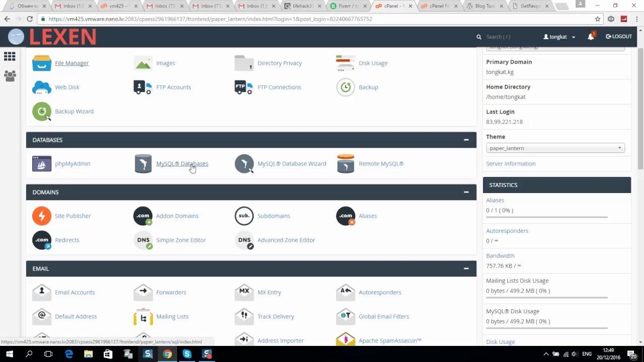This screenshot has width=644, height=362.
Task: Reload the page in browser
Action: (x=30, y=19)
